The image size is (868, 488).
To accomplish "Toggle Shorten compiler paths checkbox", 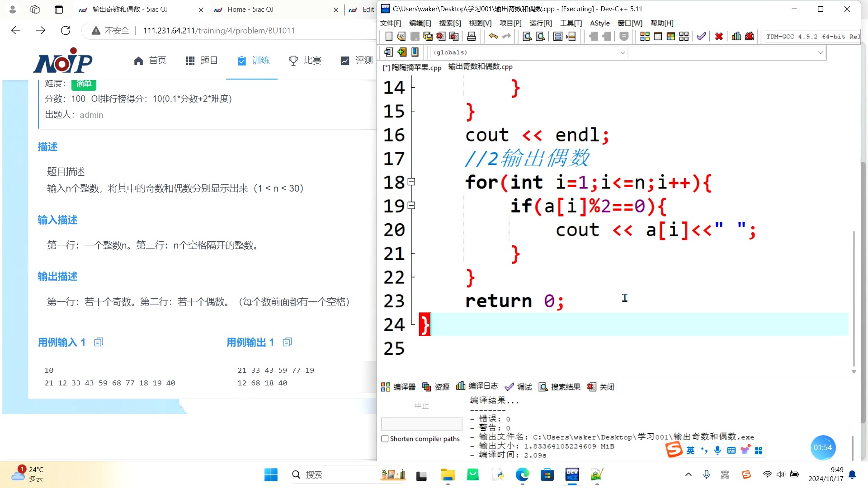I will tap(385, 439).
